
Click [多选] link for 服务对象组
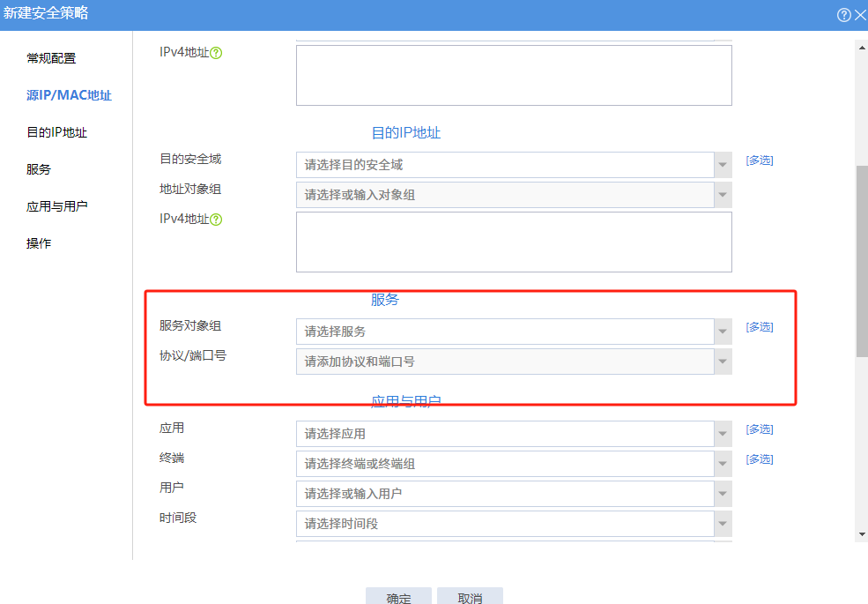click(760, 327)
